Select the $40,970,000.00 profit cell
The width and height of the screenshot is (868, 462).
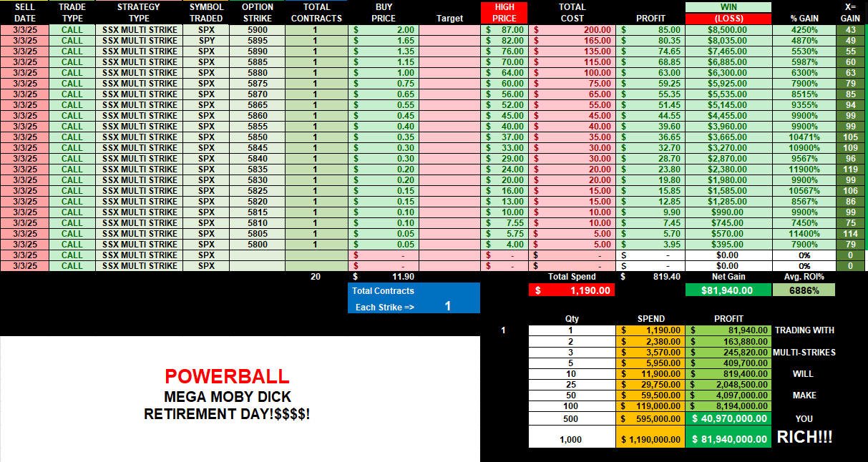point(728,418)
